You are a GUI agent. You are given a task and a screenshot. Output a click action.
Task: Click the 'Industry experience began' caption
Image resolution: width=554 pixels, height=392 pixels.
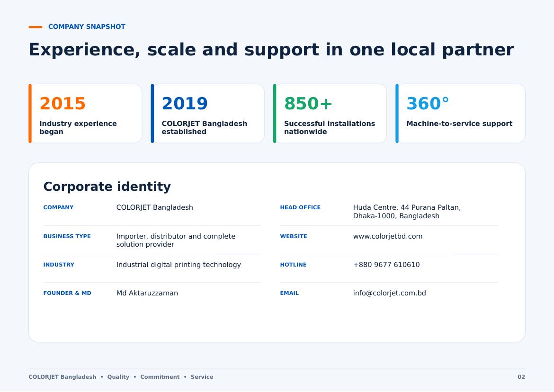pyautogui.click(x=78, y=127)
